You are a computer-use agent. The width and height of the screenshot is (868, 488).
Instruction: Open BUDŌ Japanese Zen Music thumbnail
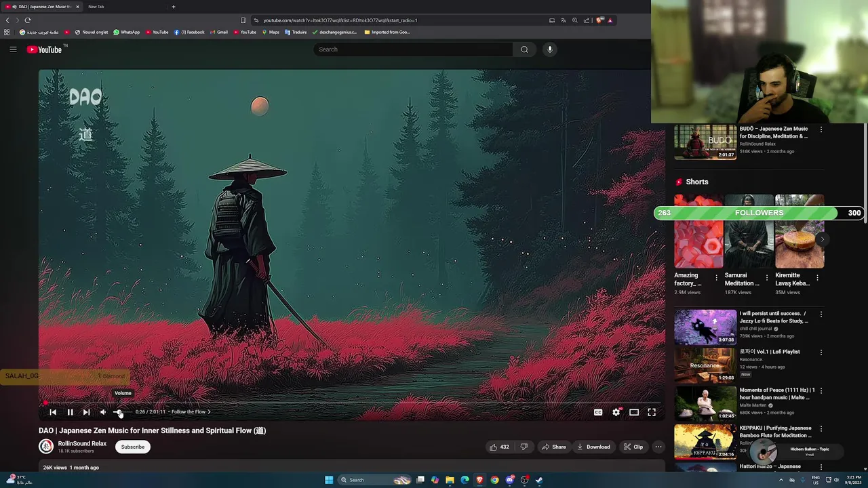[x=705, y=142]
